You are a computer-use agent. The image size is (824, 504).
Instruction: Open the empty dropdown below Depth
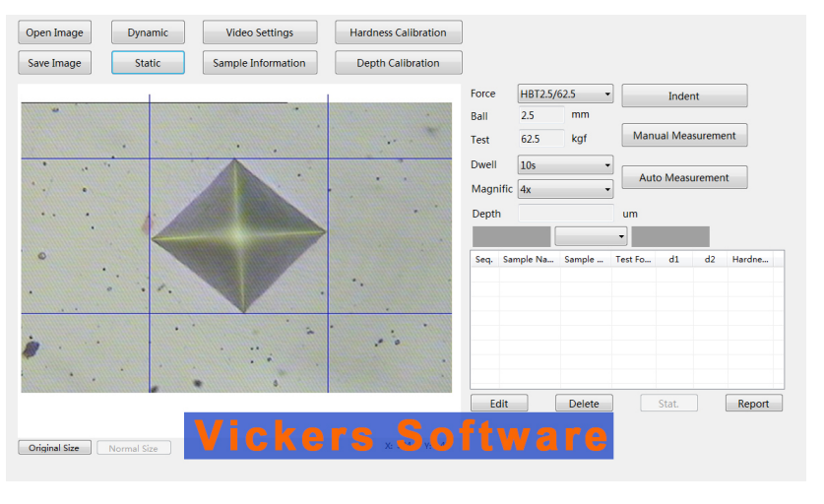pos(591,236)
